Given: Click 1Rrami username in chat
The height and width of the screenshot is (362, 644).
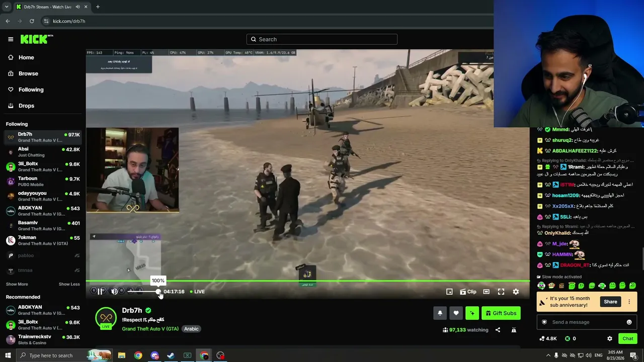Looking at the screenshot, I should coord(576,167).
